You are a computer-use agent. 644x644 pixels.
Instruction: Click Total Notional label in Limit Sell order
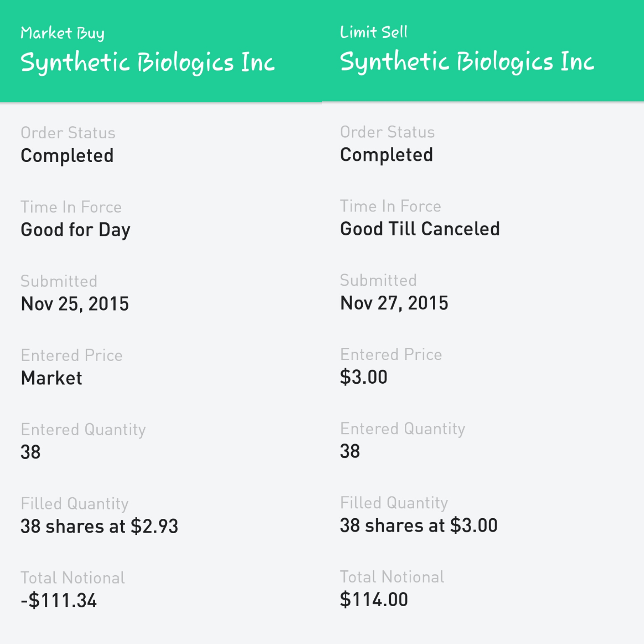(392, 577)
